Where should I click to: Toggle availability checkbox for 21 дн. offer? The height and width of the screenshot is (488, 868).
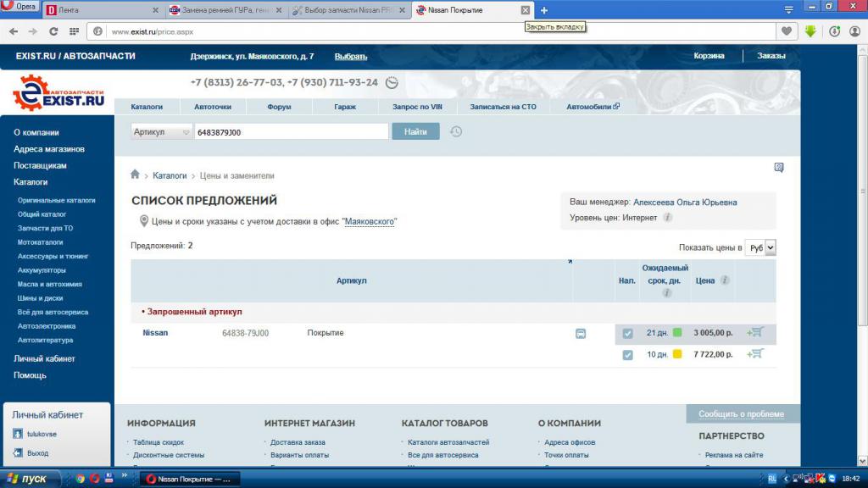pyautogui.click(x=627, y=333)
